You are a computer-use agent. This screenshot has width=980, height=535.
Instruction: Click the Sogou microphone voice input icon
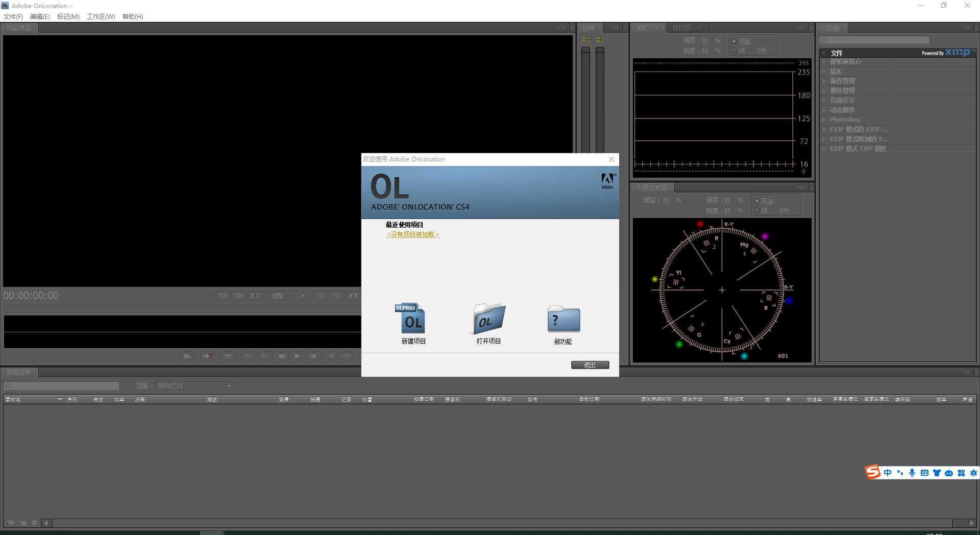pos(912,473)
